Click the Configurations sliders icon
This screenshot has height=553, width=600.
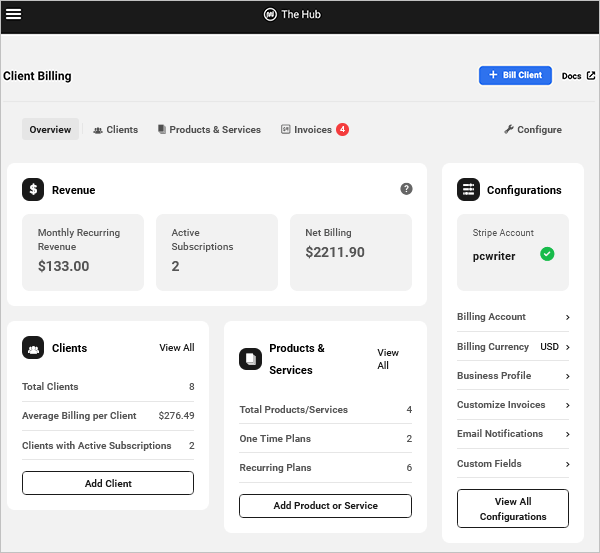coord(468,189)
